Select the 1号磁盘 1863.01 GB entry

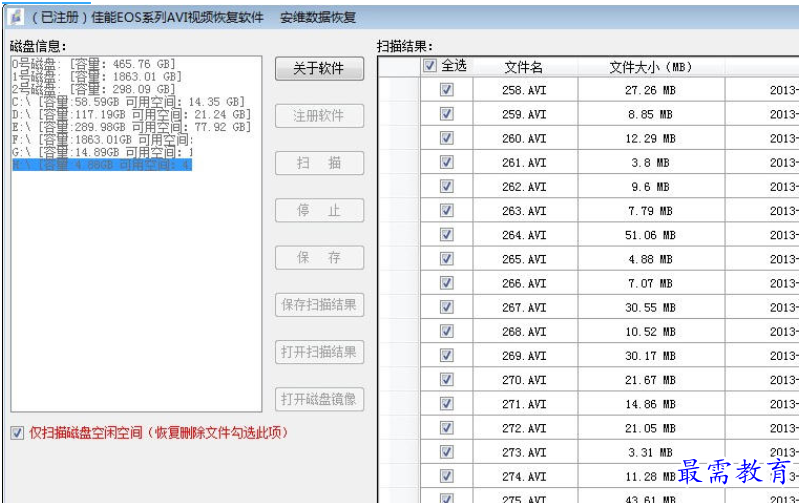point(97,76)
